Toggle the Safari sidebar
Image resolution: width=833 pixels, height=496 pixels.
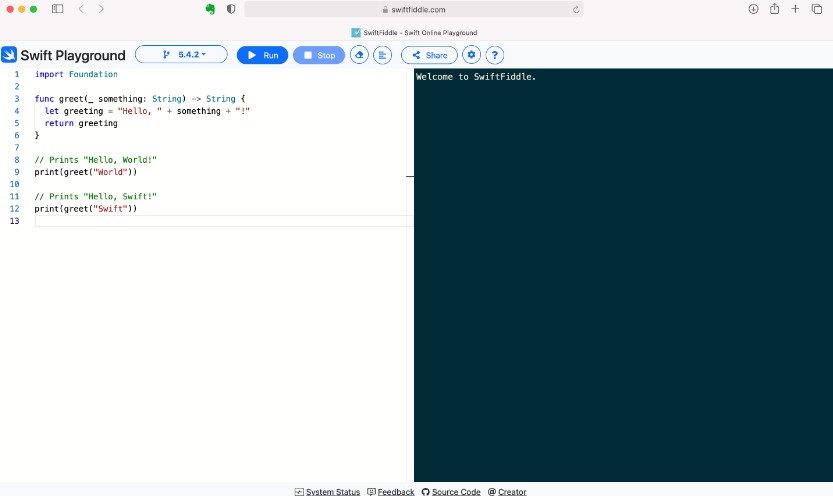coord(57,9)
